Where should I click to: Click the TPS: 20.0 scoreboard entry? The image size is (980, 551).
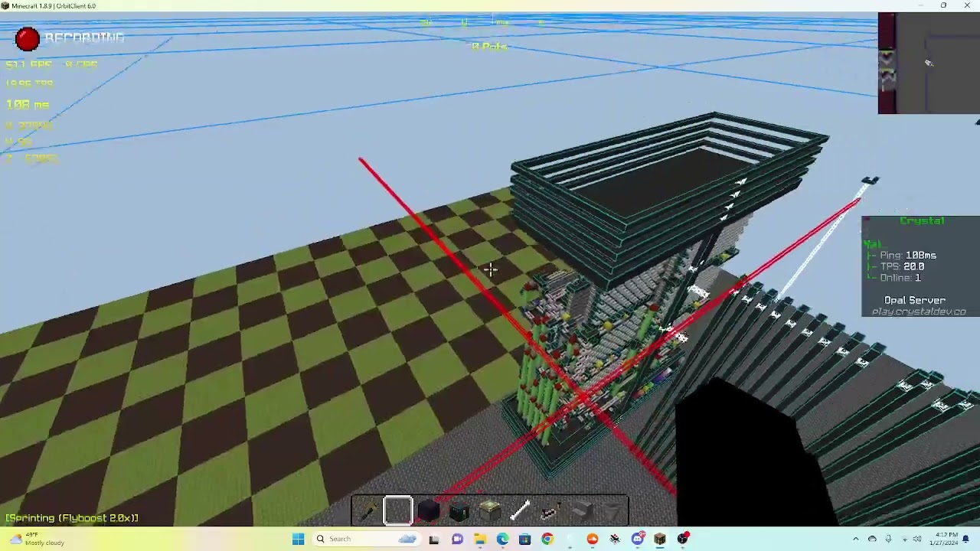point(902,266)
